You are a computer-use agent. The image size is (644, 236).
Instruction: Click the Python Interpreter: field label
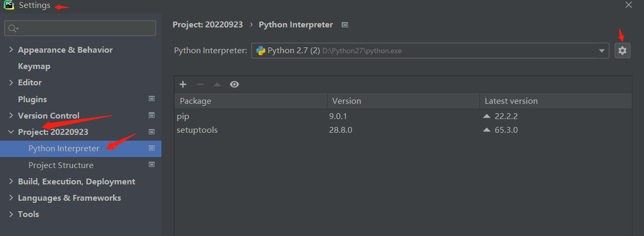(x=210, y=51)
